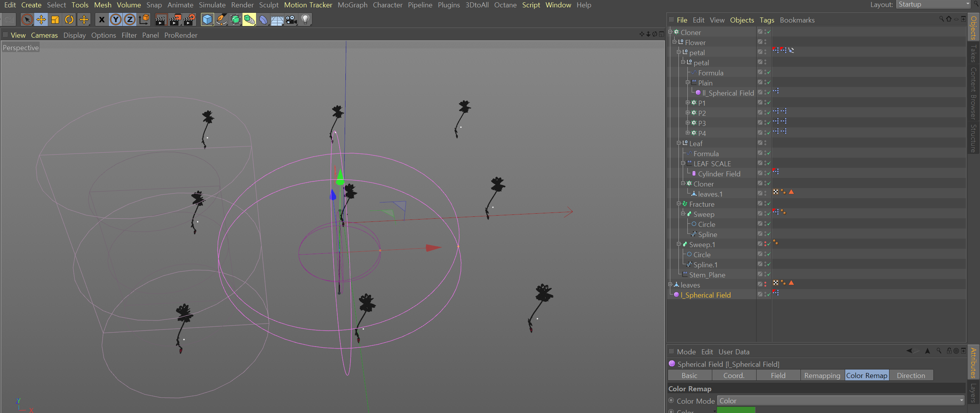
Task: Click the viewport maximize toggle icon
Action: tap(661, 34)
